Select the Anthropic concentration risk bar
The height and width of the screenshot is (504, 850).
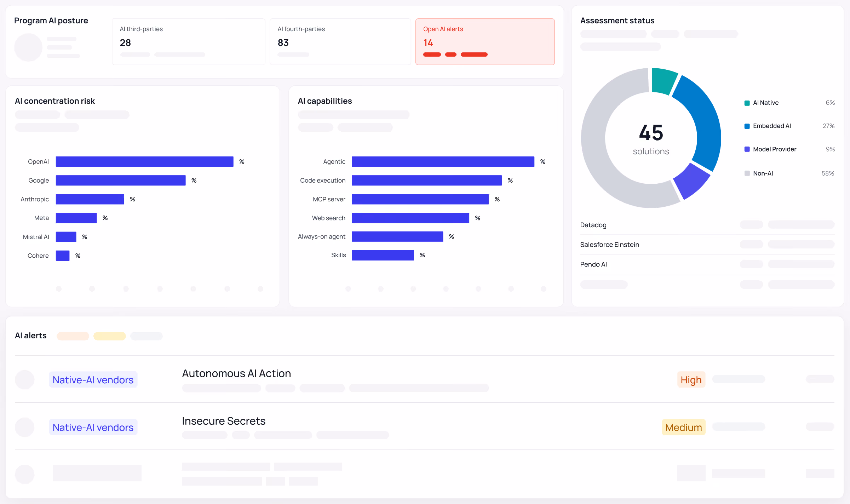(90, 199)
